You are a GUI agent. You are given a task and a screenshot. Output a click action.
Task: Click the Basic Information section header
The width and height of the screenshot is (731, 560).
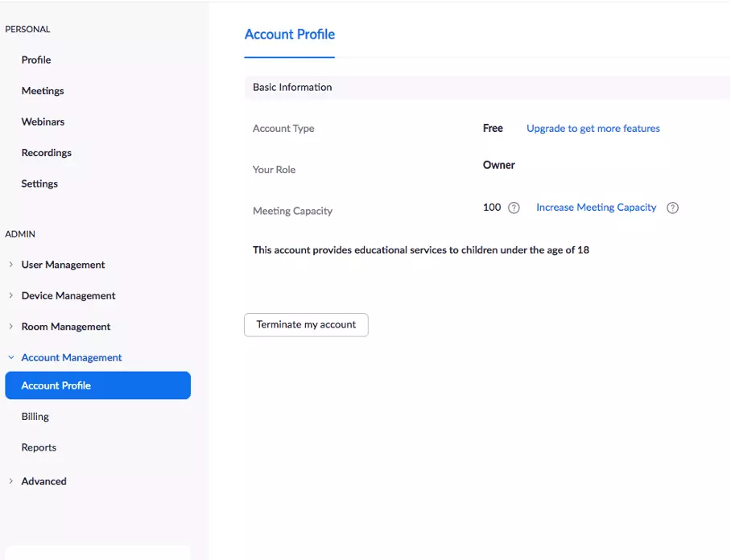(292, 87)
